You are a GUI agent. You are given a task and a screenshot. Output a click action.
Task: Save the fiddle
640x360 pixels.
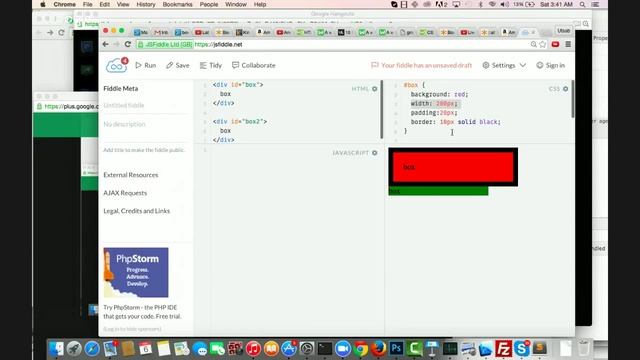(178, 65)
